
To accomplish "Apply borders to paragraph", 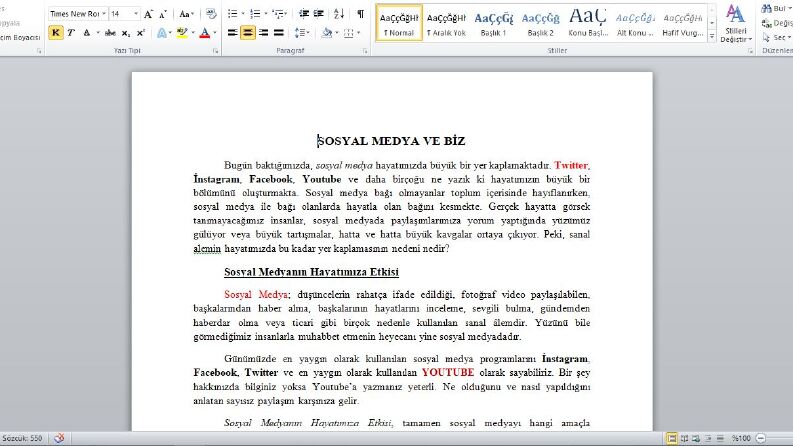I will 348,33.
